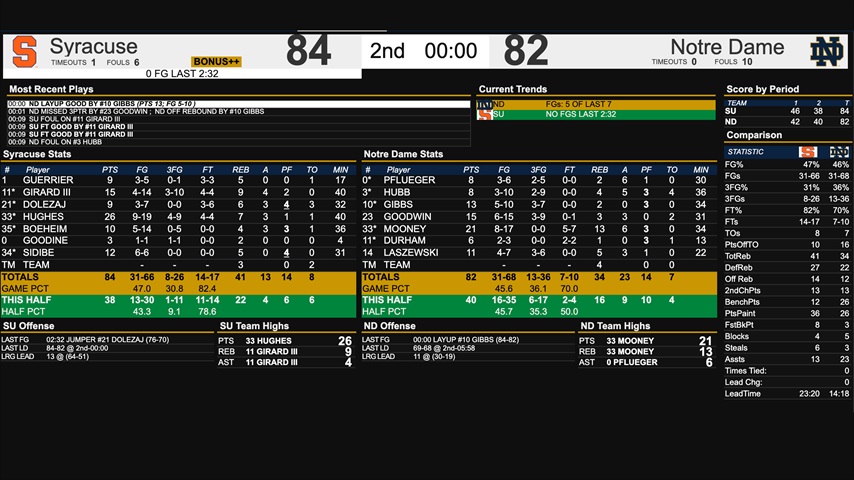Click the SU logo in Current Trends

(485, 115)
